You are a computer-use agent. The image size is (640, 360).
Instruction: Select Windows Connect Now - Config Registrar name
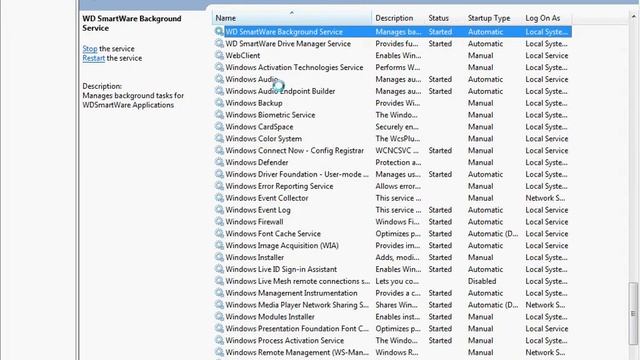click(294, 150)
